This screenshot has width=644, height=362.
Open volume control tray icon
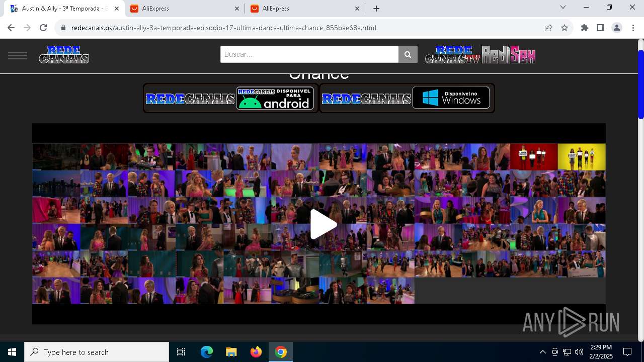(579, 352)
